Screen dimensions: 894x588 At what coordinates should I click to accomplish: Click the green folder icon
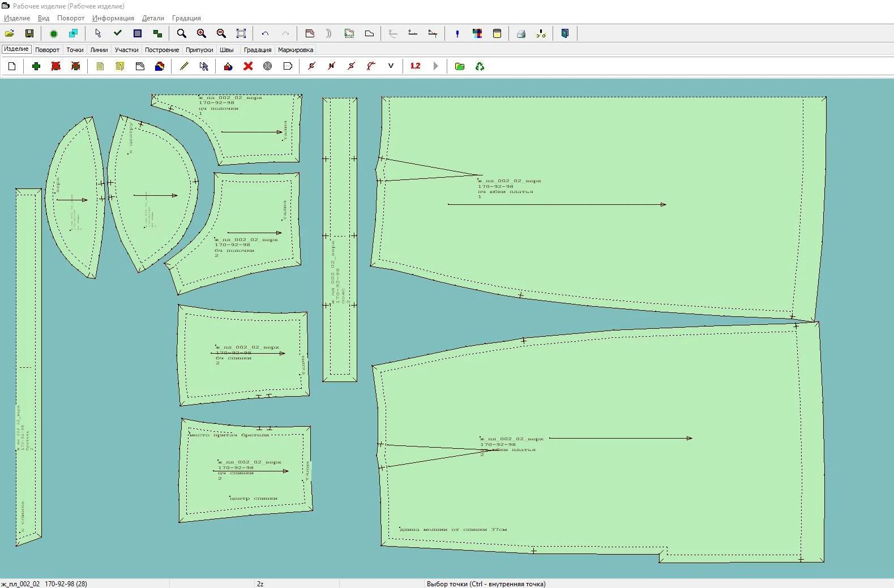tap(460, 66)
